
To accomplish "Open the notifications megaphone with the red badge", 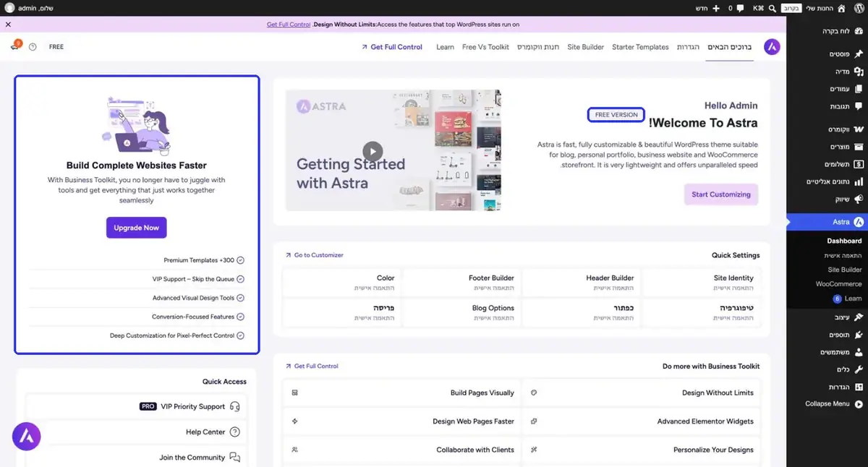I will pos(15,46).
